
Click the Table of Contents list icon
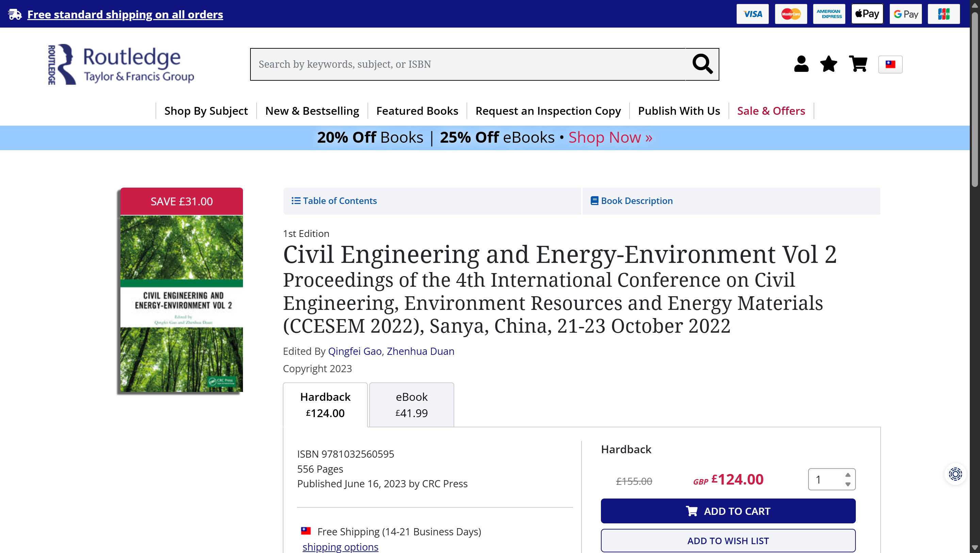pyautogui.click(x=296, y=201)
